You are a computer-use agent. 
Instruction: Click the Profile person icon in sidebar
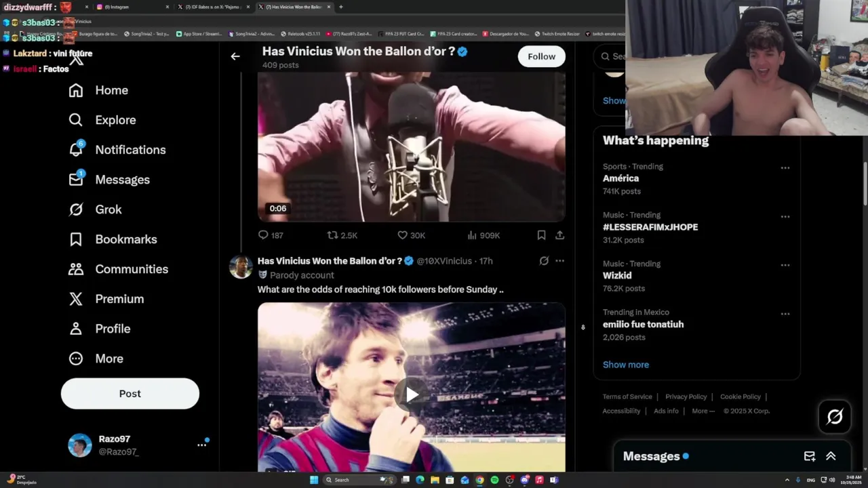coord(76,329)
